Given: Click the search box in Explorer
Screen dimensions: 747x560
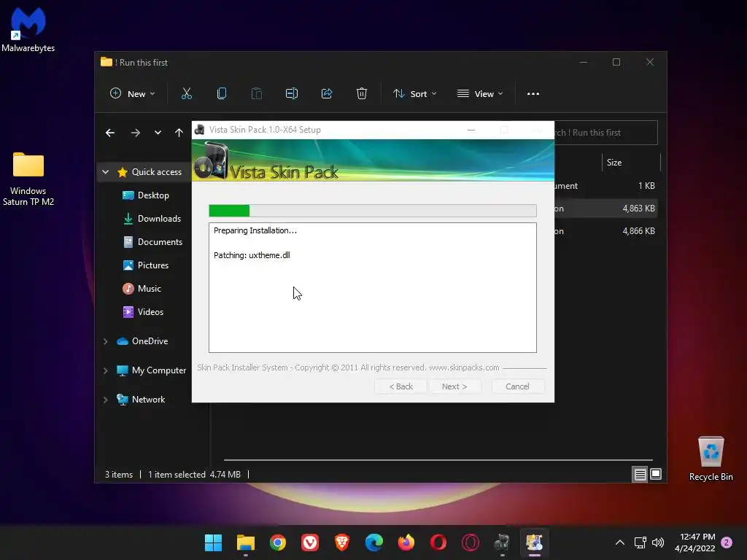Looking at the screenshot, I should (x=606, y=133).
